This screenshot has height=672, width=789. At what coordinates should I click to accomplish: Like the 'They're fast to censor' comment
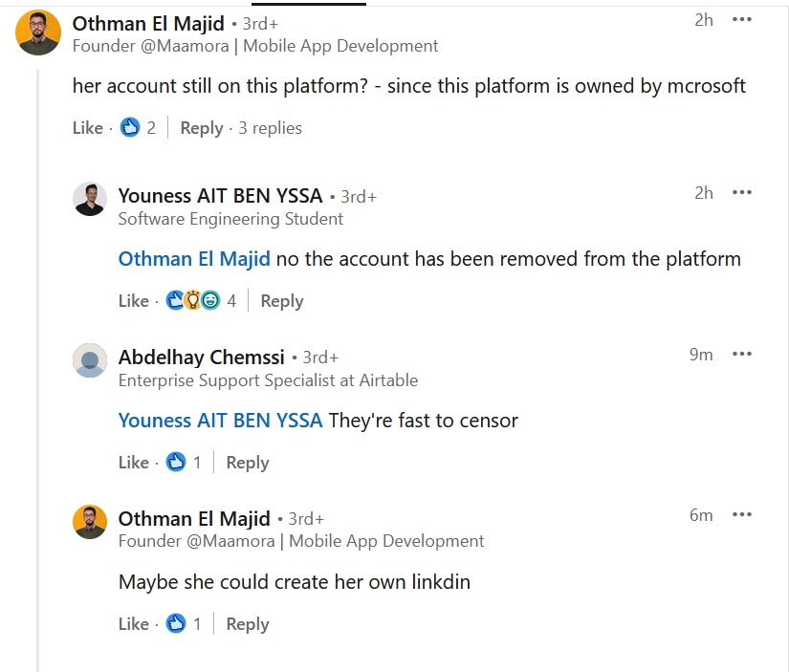(x=133, y=463)
